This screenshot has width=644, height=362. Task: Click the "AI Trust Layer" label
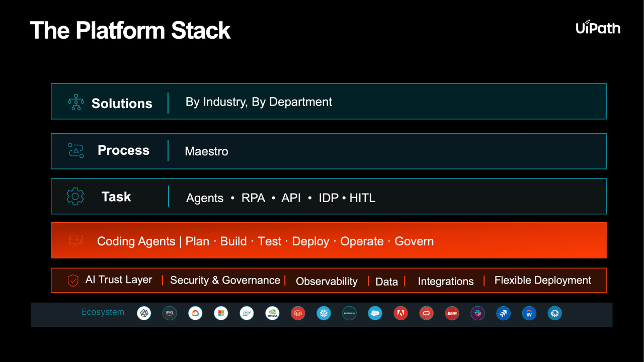[x=119, y=280]
